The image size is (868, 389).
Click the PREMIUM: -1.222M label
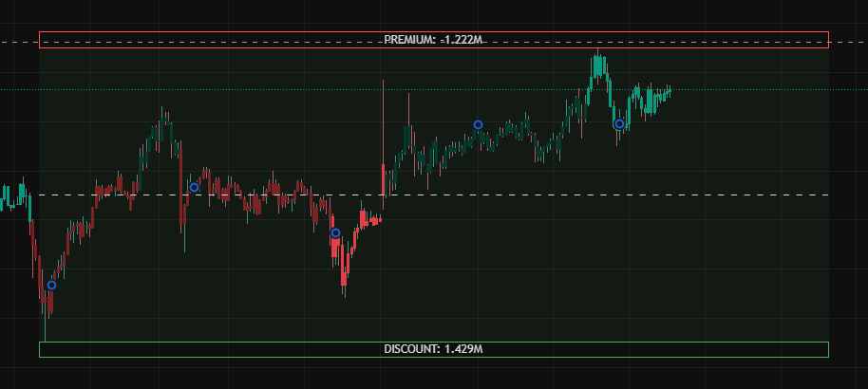pyautogui.click(x=434, y=40)
